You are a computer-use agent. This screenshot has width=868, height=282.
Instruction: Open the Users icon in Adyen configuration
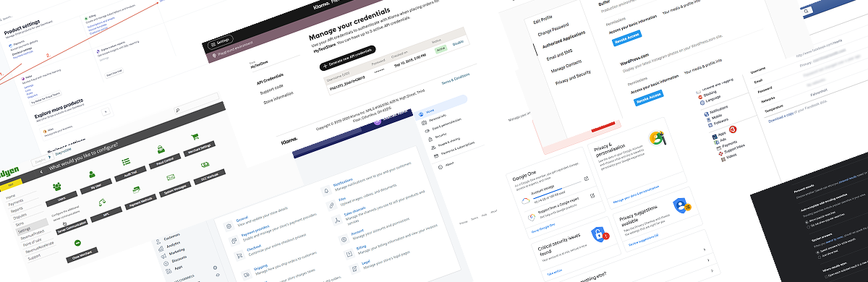coord(57,187)
